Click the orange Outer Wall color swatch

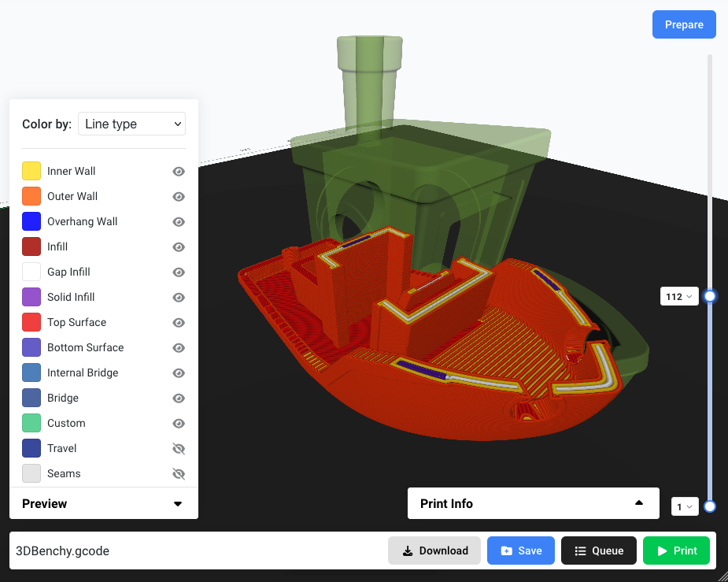coord(31,196)
